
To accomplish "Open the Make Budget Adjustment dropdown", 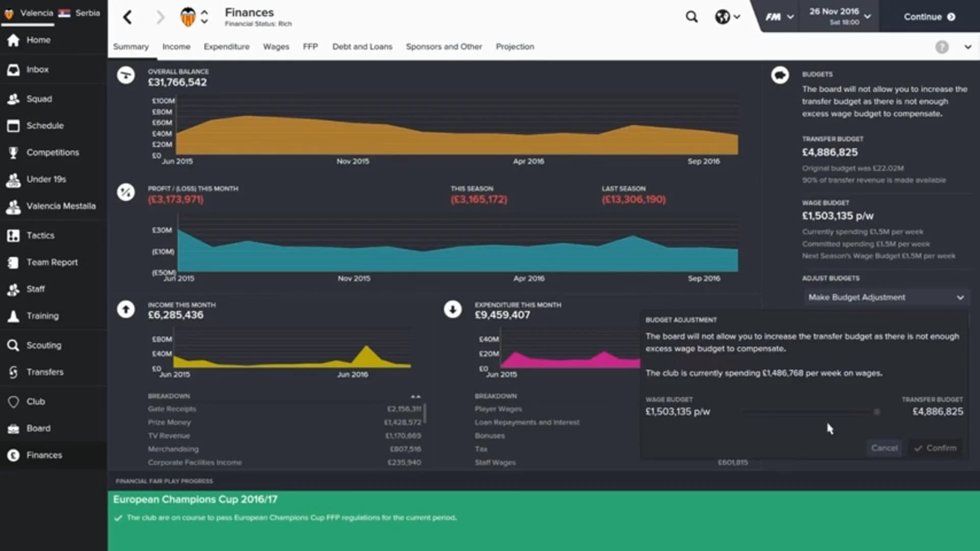I will pyautogui.click(x=886, y=297).
